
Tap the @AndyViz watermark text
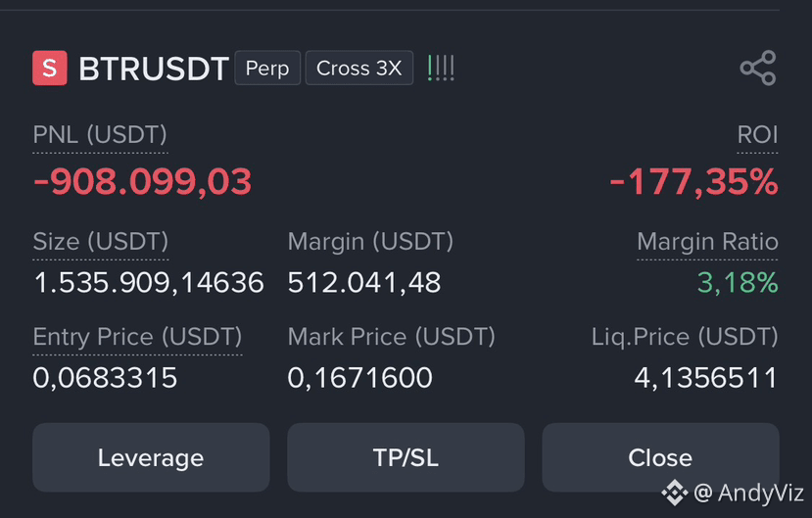click(x=747, y=493)
